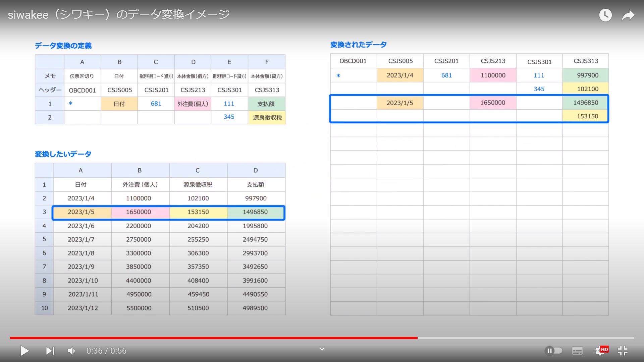Click the 0:36 / 0:56 time display

(106, 351)
